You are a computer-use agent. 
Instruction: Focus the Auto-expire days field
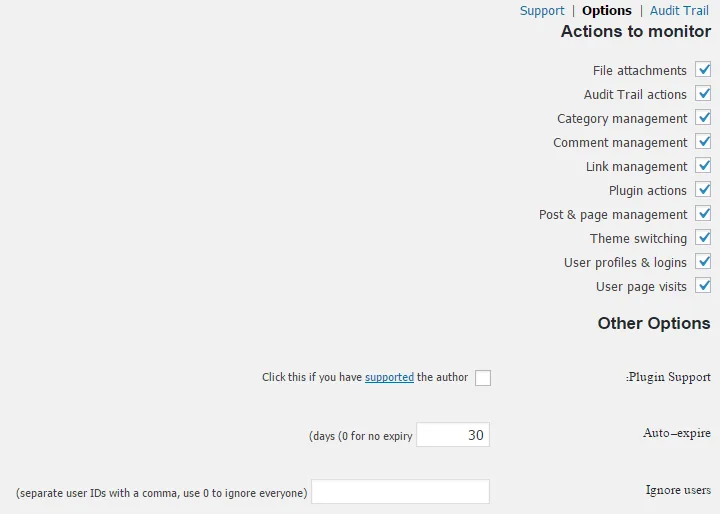(x=453, y=435)
